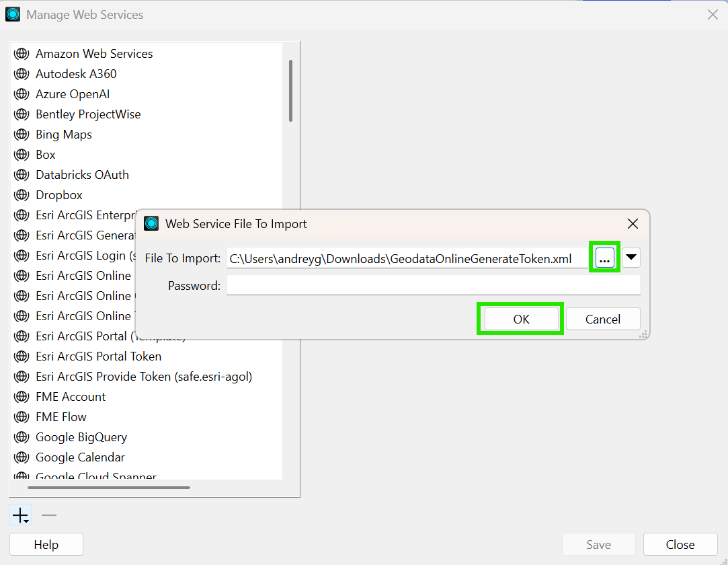Click the horizontal scrollbar of services list
The width and height of the screenshot is (728, 565).
point(109,488)
